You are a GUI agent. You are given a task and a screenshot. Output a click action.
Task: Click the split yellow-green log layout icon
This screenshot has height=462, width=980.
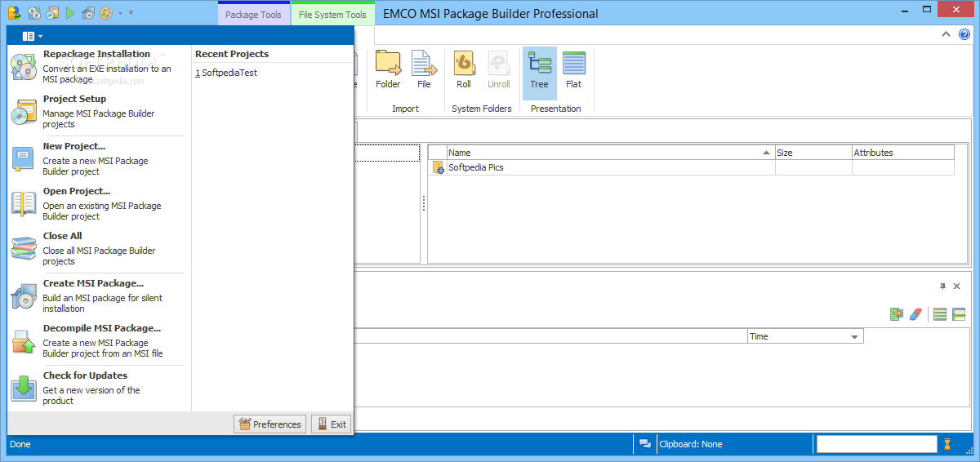tap(959, 314)
